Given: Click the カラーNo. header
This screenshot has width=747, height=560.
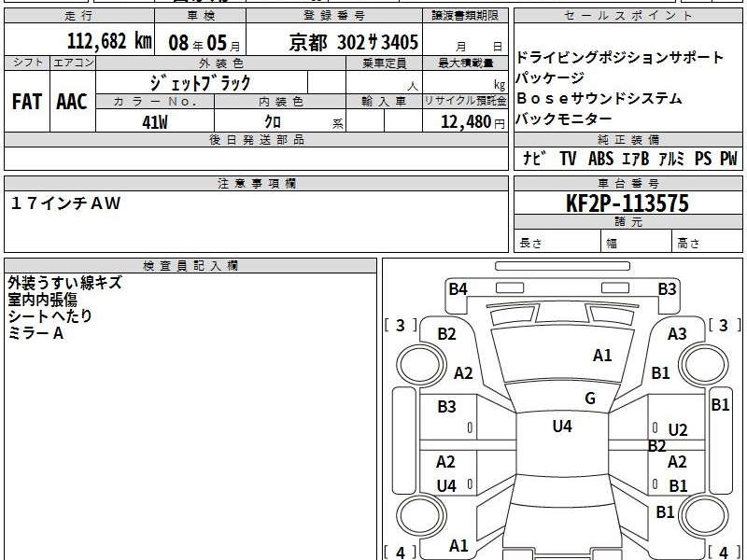Looking at the screenshot, I should coord(155,102).
